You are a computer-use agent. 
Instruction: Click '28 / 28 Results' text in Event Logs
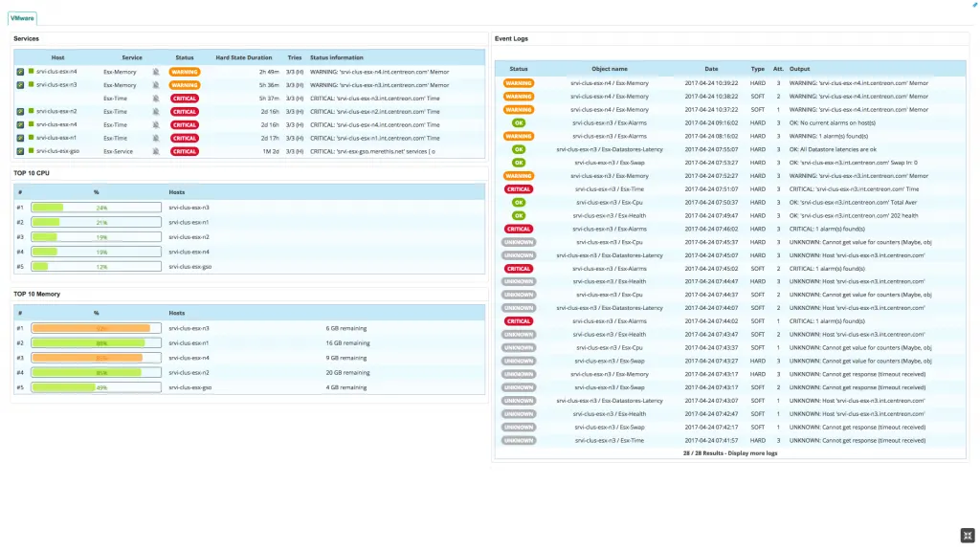click(x=702, y=453)
